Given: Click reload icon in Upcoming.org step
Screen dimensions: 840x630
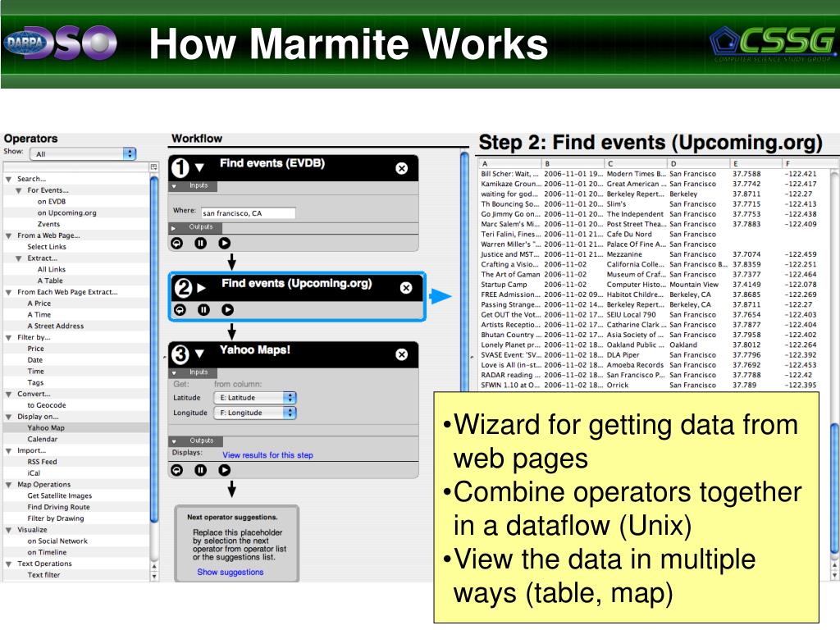Looking at the screenshot, I should coord(180,309).
